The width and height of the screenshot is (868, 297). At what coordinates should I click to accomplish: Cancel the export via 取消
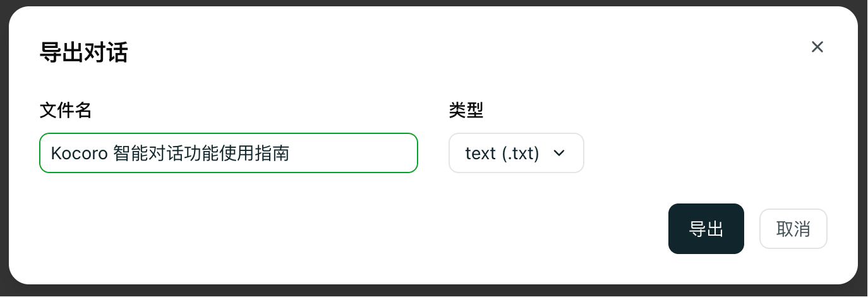coord(793,229)
